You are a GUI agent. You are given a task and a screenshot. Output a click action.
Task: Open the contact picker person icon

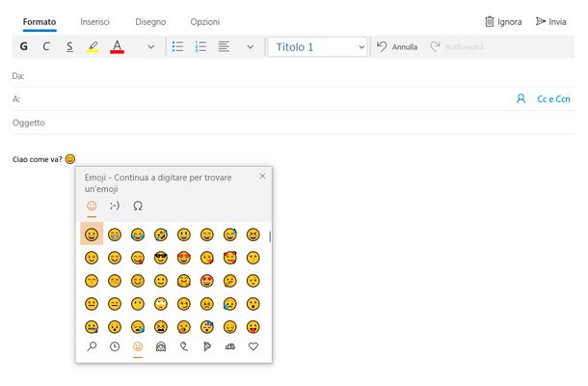point(521,98)
